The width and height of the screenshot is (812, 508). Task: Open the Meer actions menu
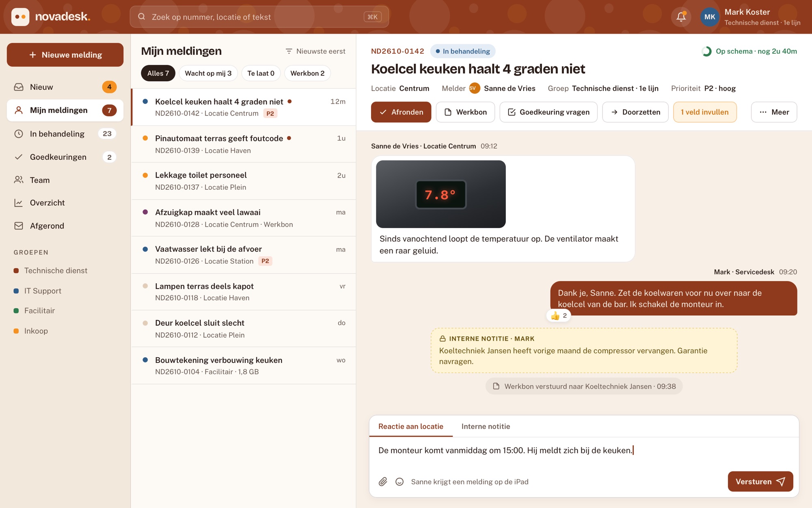(774, 112)
